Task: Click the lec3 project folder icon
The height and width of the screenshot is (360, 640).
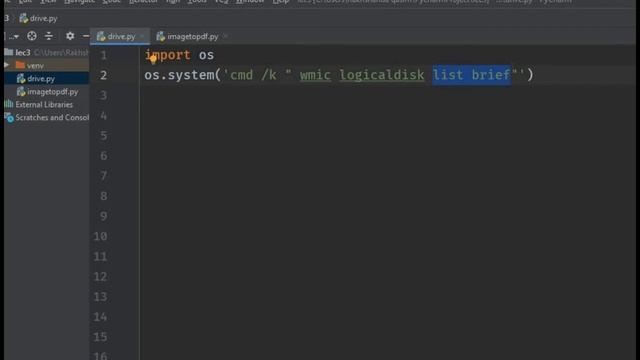Action: (x=9, y=52)
